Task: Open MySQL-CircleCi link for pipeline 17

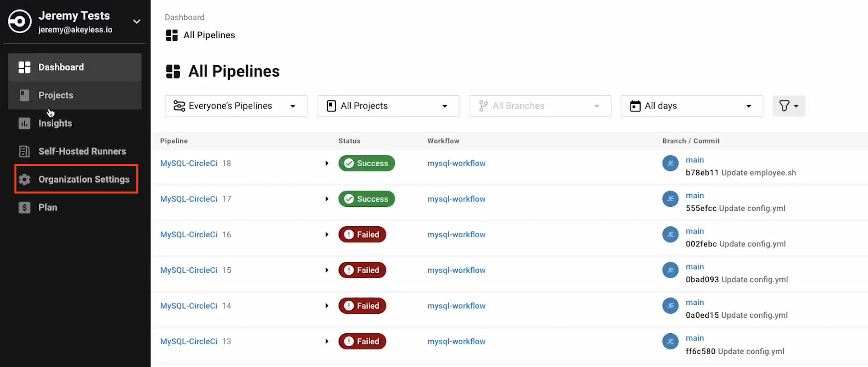Action: 189,199
